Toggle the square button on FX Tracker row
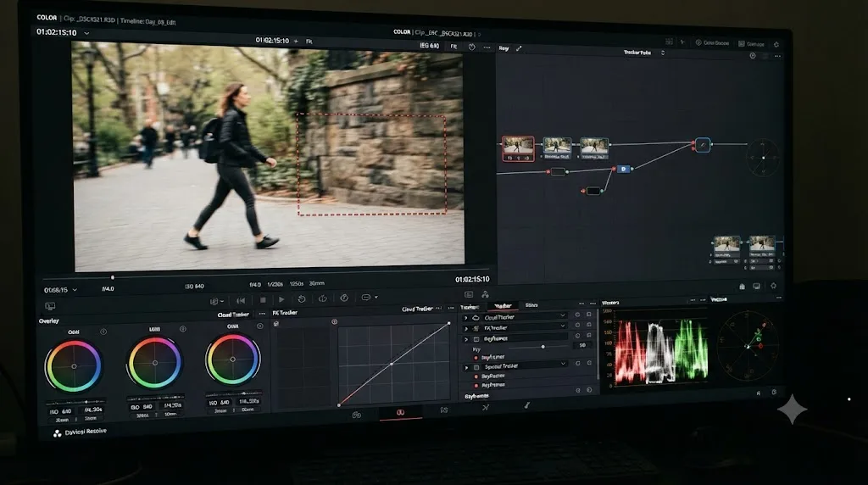Image resolution: width=868 pixels, height=485 pixels. click(x=589, y=325)
